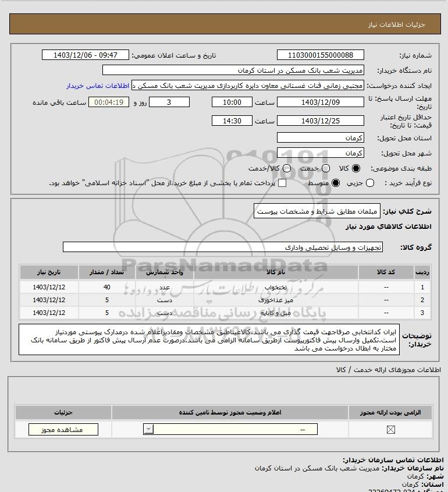Select the خدمت radio button

(x=326, y=168)
